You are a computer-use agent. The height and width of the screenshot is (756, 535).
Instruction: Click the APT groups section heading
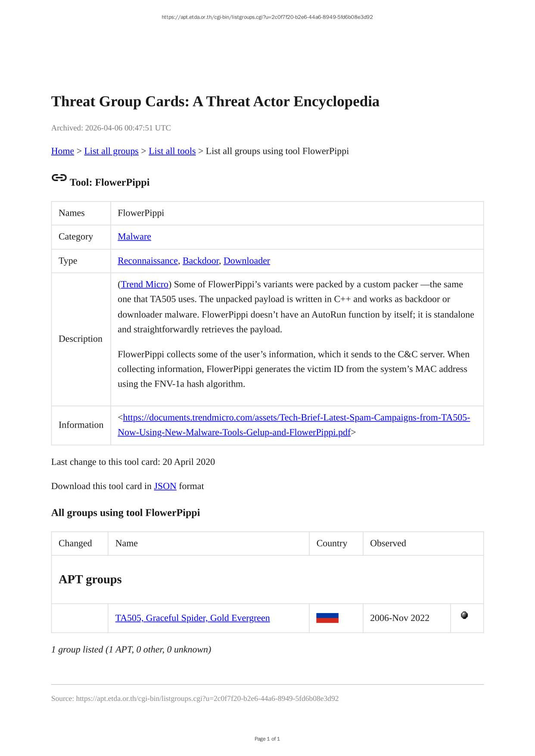[90, 579]
